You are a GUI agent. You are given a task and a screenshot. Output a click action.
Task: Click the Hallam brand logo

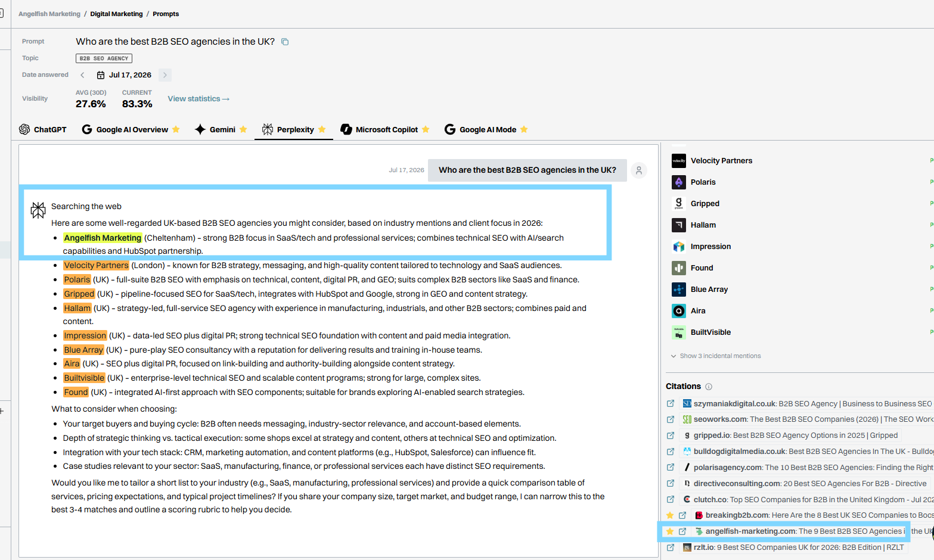coord(679,225)
